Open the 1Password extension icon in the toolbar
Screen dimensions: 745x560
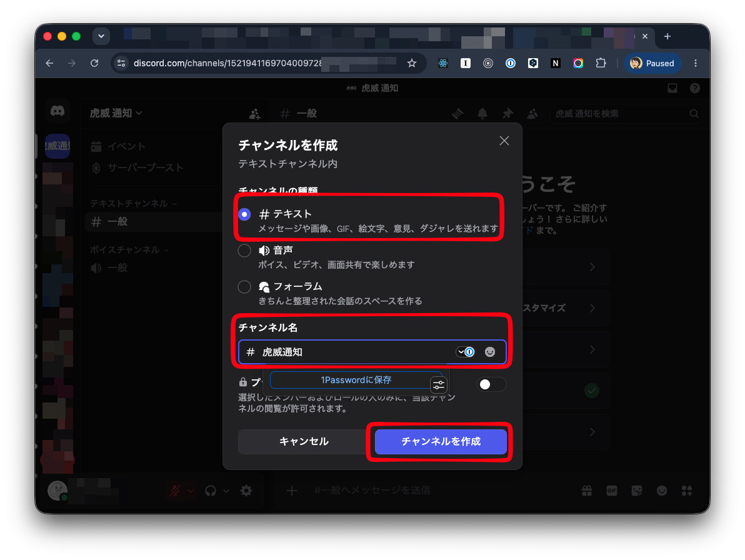[510, 63]
